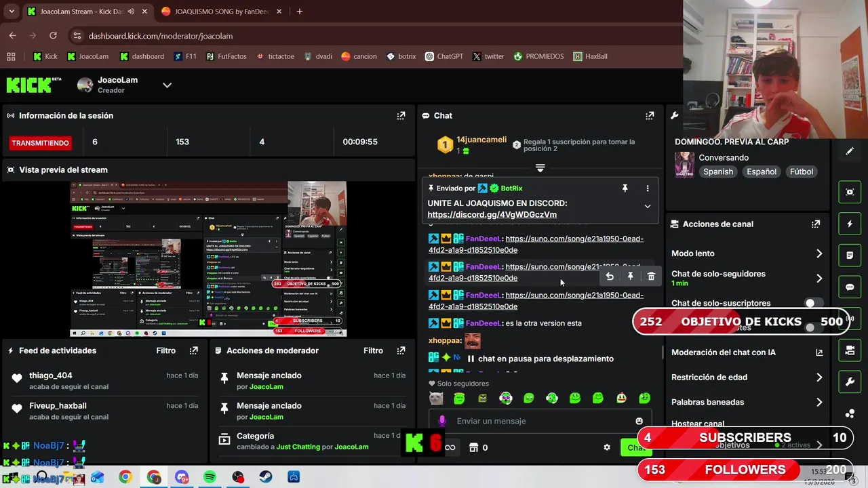The image size is (868, 488).
Task: Click the Enviar un mensaje input field
Action: [539, 421]
